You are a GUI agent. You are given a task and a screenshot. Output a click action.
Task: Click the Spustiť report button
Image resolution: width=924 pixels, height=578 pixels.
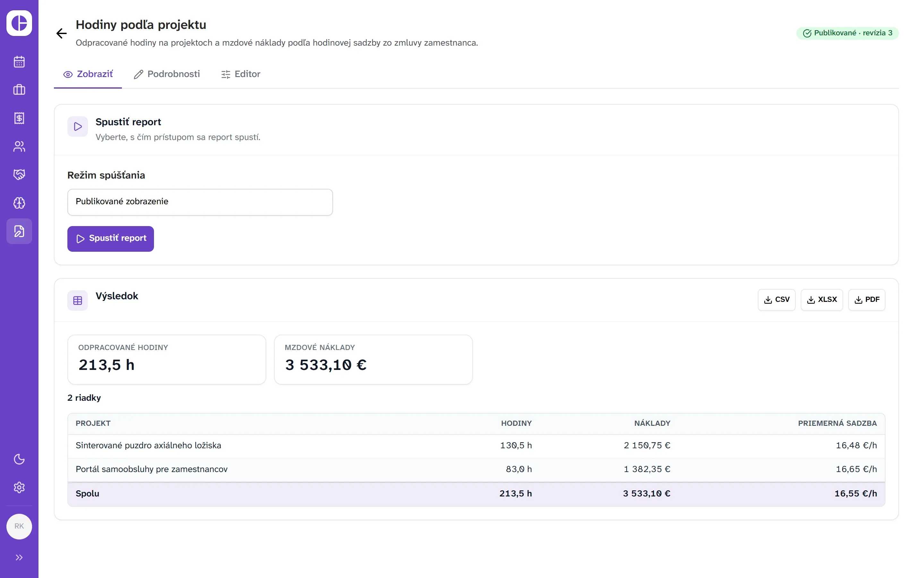click(x=111, y=239)
